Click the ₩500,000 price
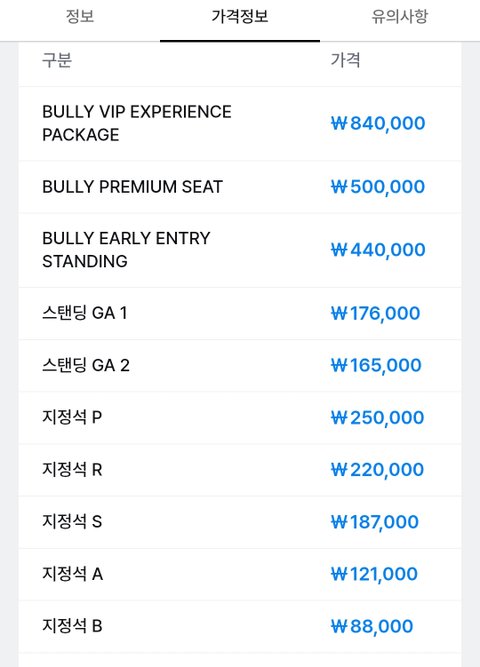This screenshot has width=480, height=667. [x=378, y=187]
